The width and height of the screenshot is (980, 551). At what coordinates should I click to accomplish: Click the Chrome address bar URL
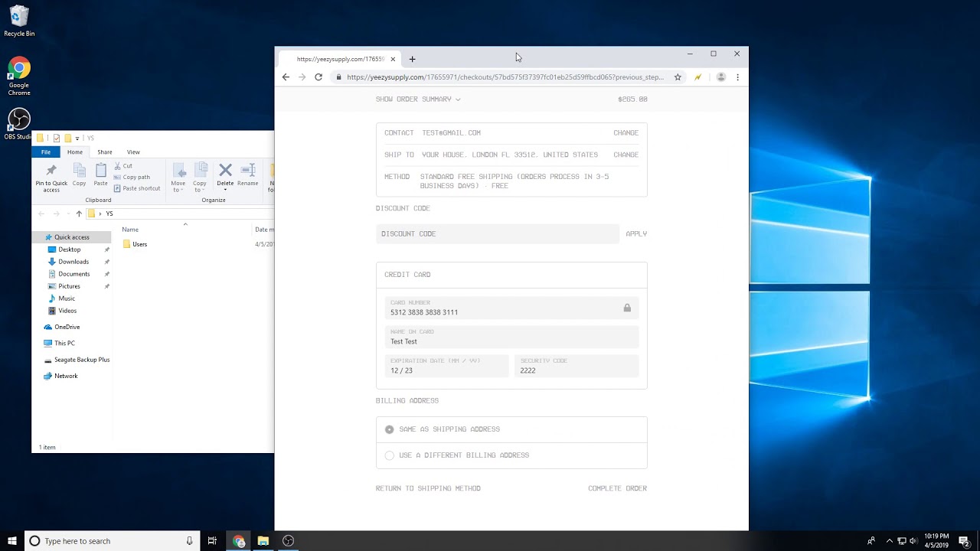coord(505,77)
